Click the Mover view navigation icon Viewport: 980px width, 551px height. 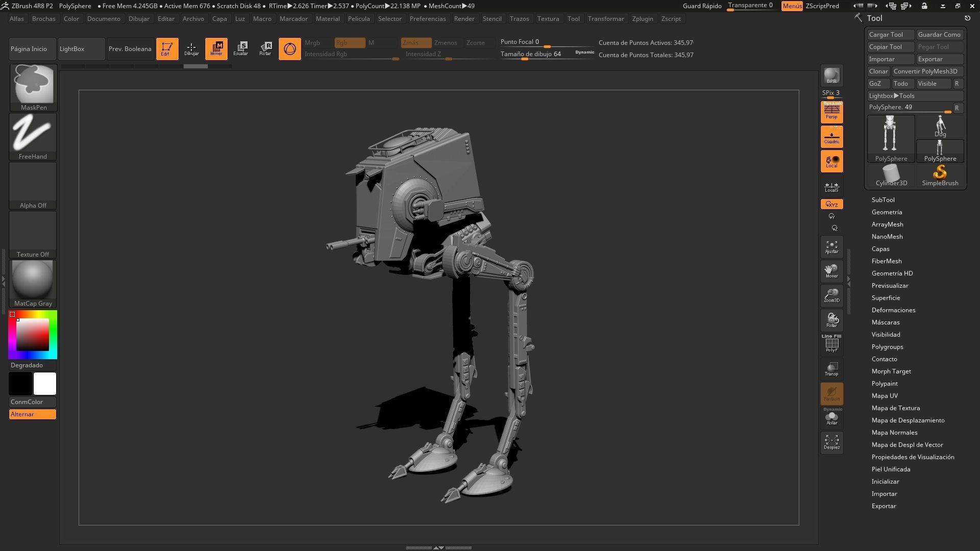[x=831, y=271]
